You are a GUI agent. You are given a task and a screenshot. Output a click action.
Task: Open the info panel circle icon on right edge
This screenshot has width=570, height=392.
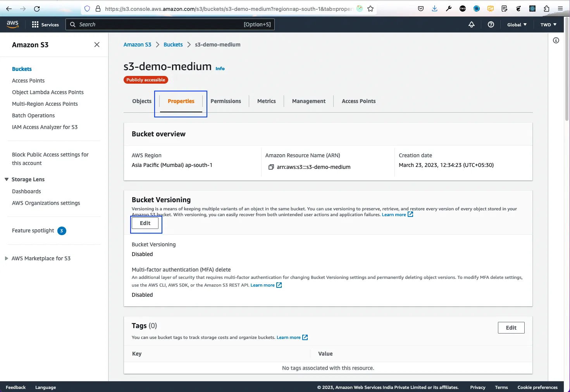pos(556,40)
